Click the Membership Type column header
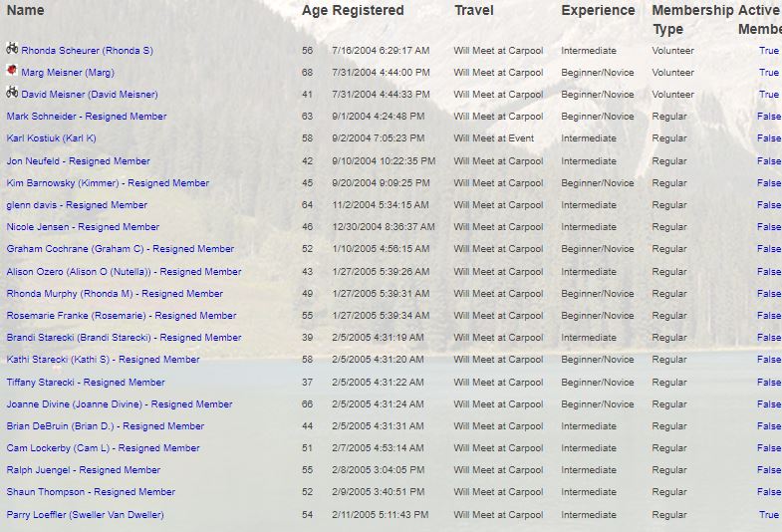Viewport: 782px width, 532px height. pos(692,20)
